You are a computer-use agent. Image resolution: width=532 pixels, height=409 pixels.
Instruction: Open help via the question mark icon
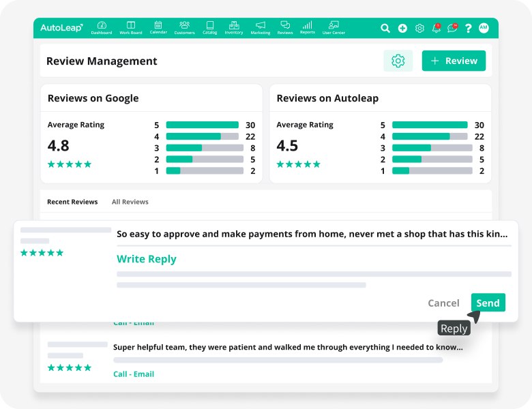(468, 28)
